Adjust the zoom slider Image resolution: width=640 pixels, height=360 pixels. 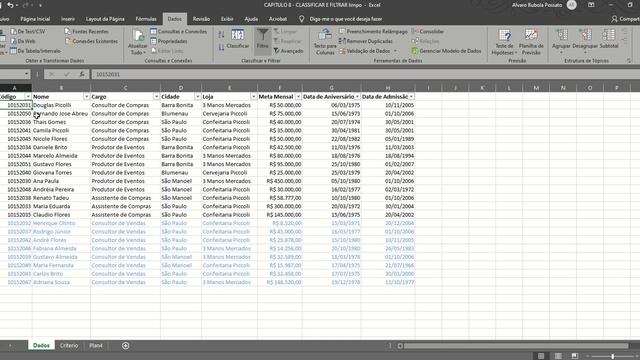pyautogui.click(x=612, y=356)
